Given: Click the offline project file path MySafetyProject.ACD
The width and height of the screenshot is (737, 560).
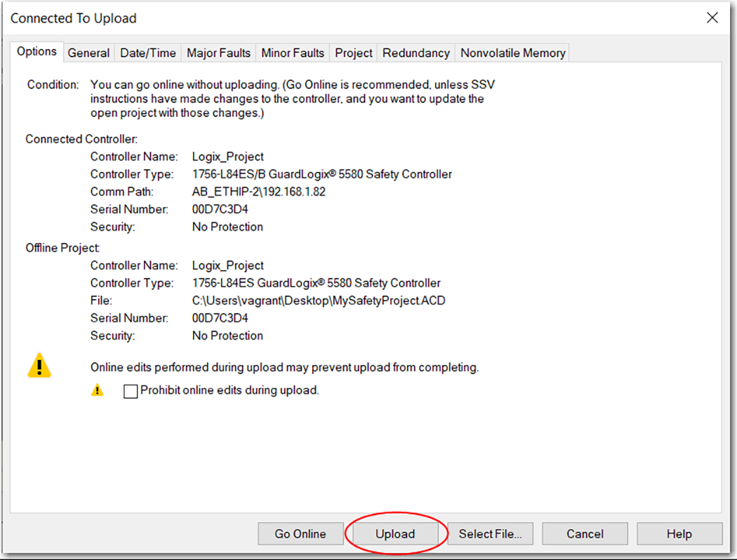Looking at the screenshot, I should click(x=319, y=300).
